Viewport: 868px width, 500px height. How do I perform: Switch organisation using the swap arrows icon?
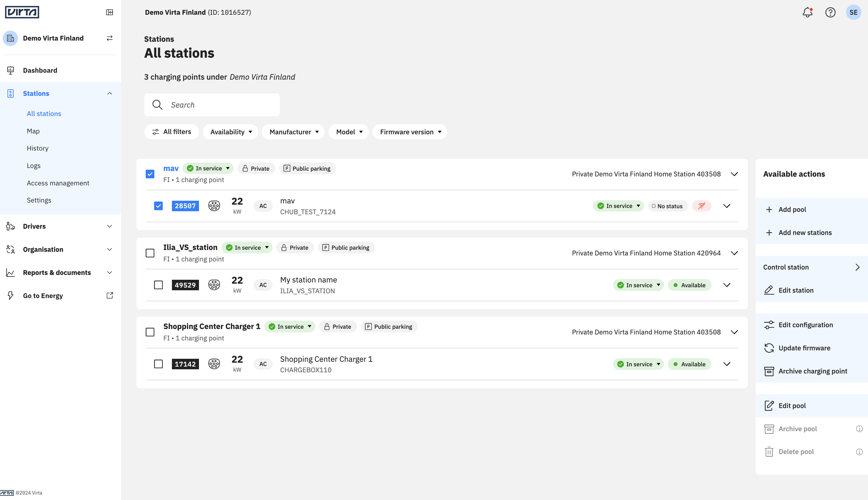click(x=110, y=38)
